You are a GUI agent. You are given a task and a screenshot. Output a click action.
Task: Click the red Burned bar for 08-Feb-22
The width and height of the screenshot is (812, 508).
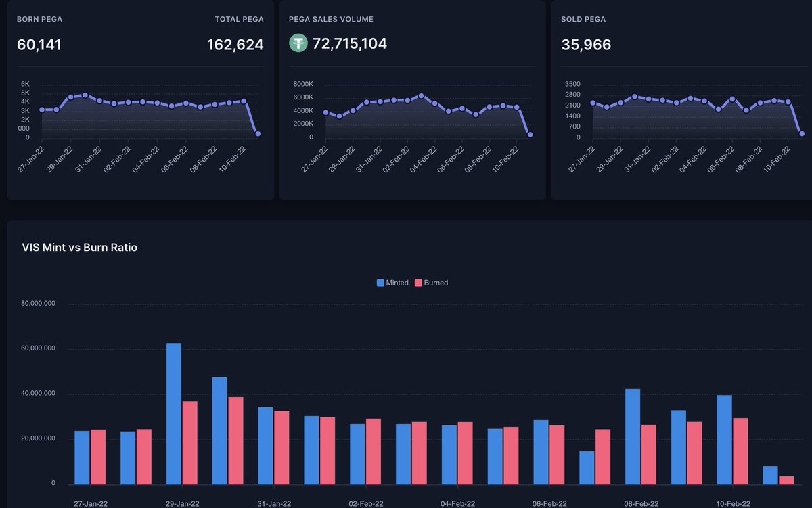[648, 455]
